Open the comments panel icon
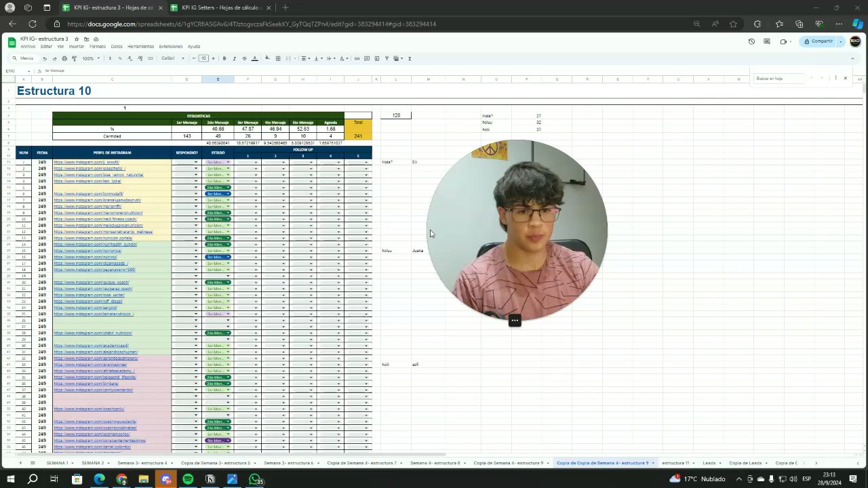The height and width of the screenshot is (488, 868). [x=767, y=41]
